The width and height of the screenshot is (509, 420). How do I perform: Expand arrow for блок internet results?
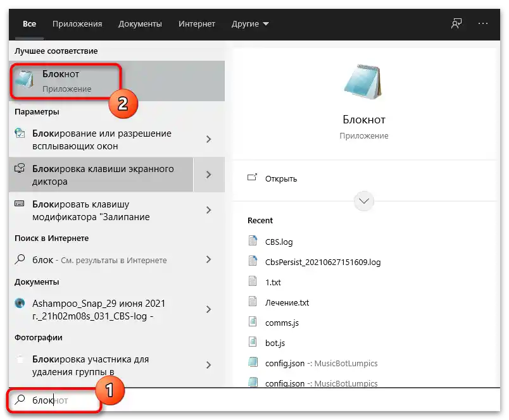209,260
